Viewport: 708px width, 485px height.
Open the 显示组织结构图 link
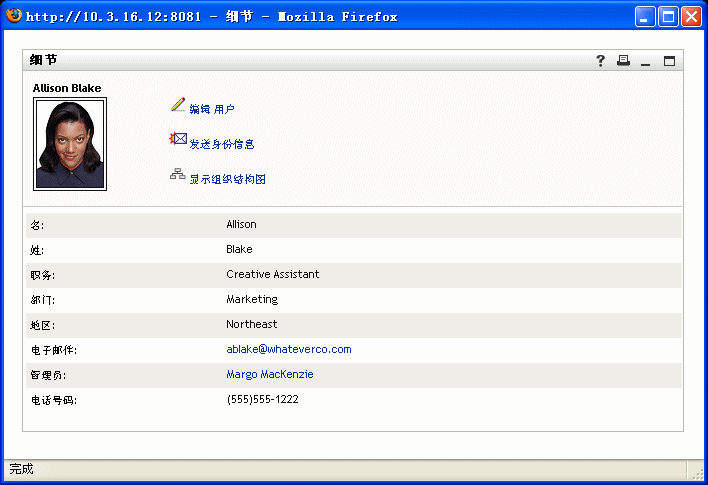tap(227, 179)
